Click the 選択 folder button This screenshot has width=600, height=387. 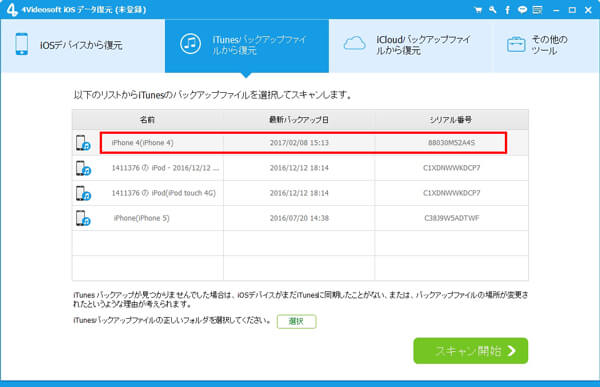pos(297,322)
